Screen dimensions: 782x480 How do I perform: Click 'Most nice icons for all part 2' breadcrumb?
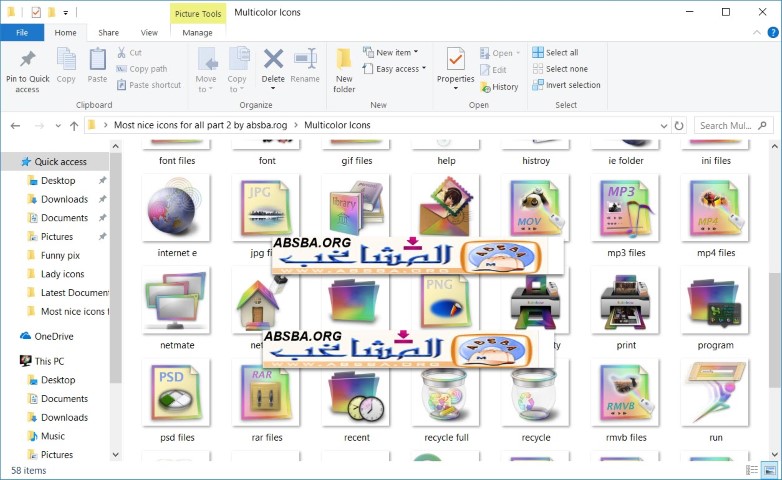(x=200, y=125)
